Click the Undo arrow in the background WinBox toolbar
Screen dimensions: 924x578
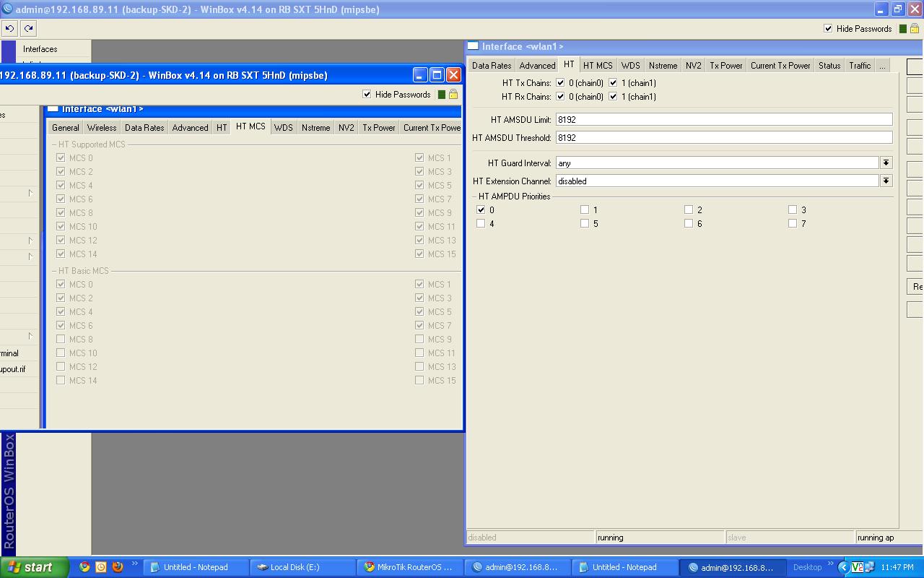point(10,28)
